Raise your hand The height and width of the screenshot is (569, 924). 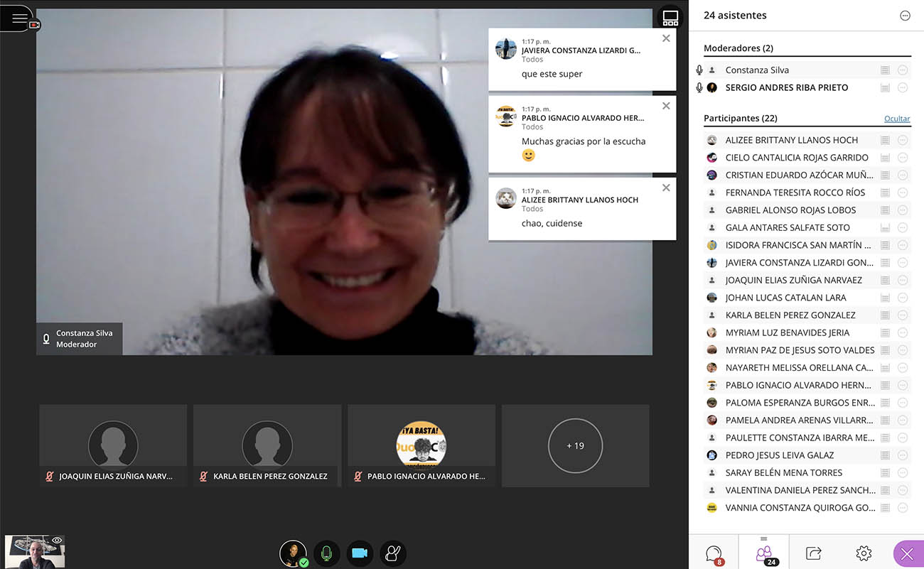pos(392,553)
